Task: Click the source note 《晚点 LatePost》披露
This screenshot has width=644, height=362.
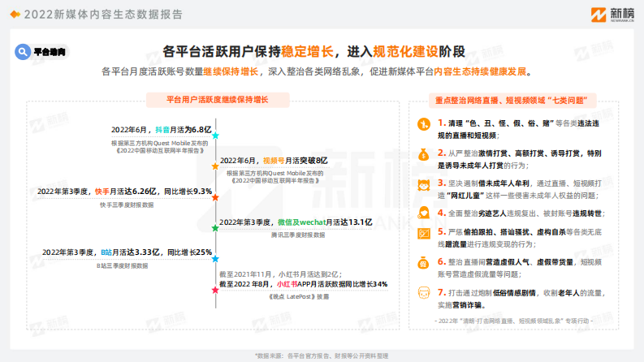Action: click(299, 297)
